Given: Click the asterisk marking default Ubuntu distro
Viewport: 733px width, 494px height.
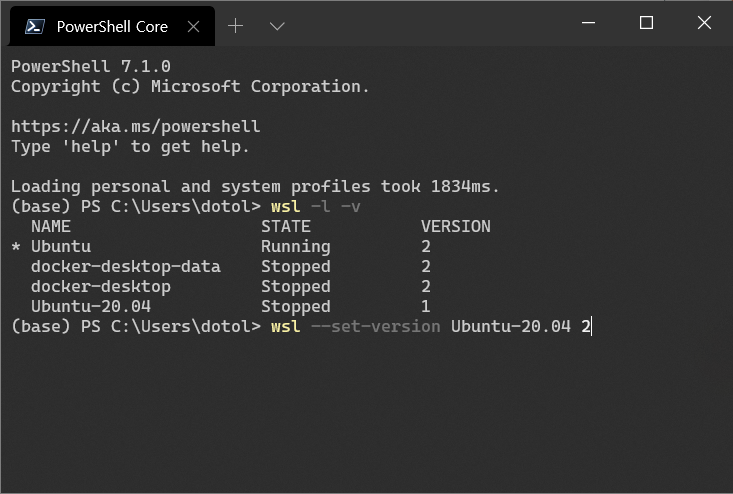Looking at the screenshot, I should click(16, 247).
